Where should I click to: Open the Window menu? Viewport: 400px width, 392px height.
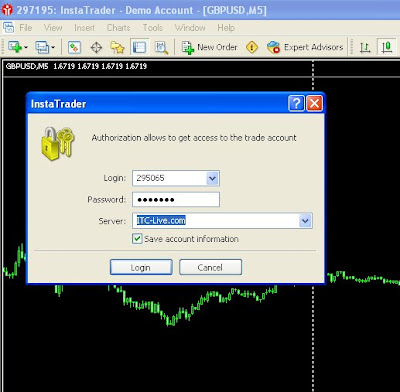tap(190, 28)
